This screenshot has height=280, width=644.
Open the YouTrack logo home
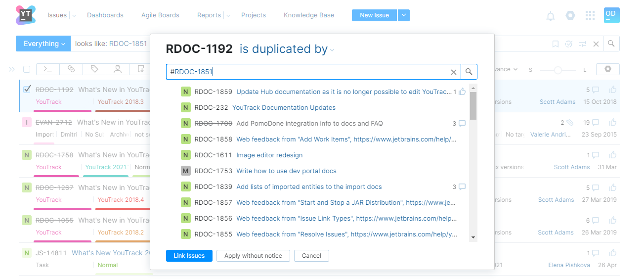pos(26,15)
